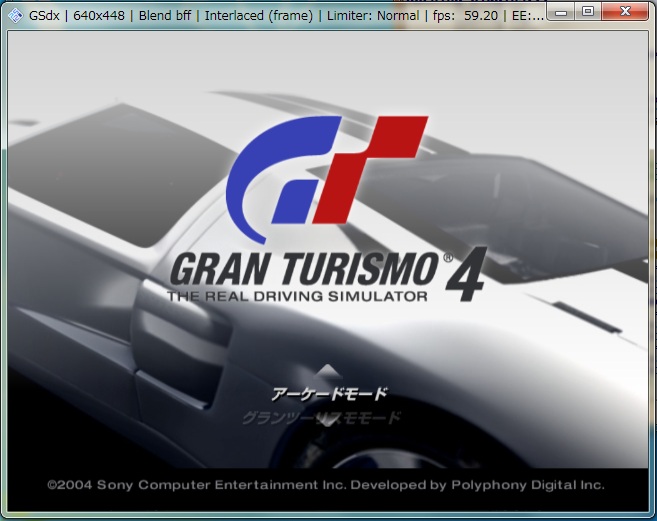Click the GRAN TURISMO 4 title text

(328, 274)
